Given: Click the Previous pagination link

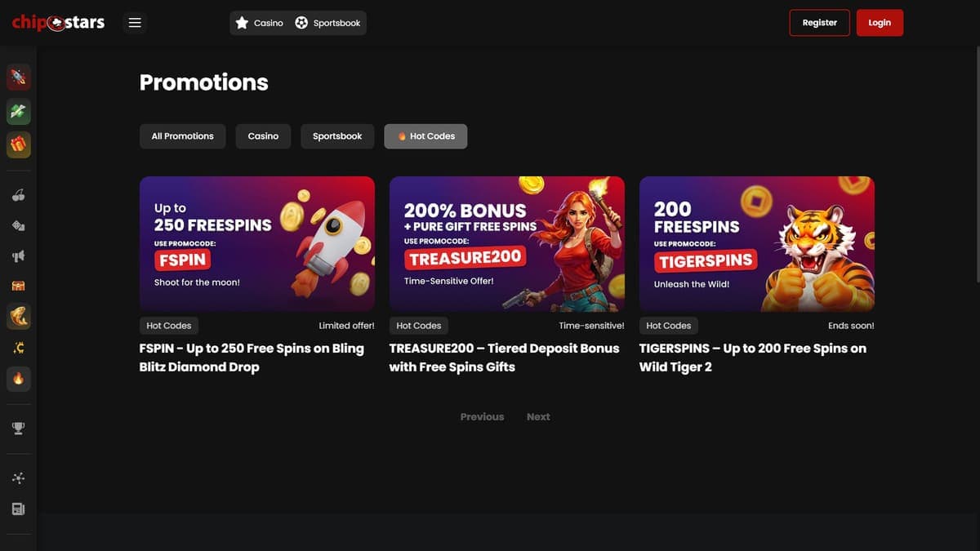Looking at the screenshot, I should (x=482, y=416).
